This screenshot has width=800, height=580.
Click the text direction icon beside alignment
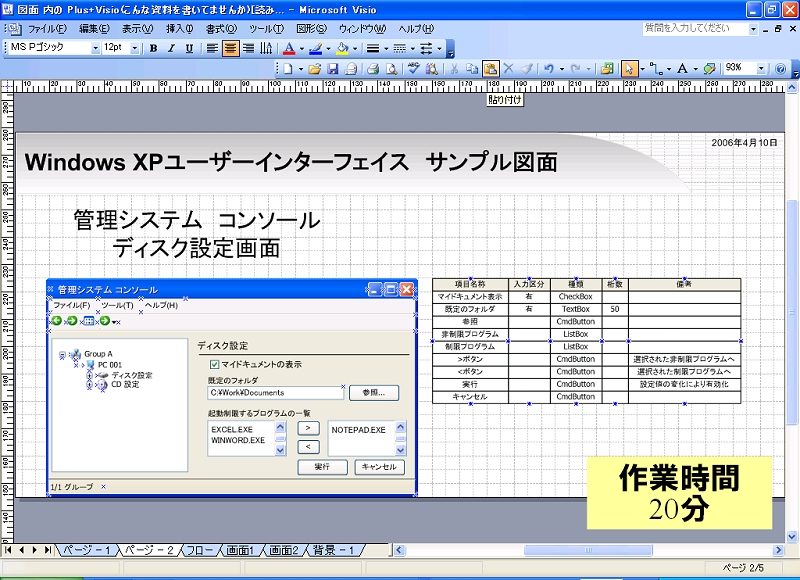(266, 48)
